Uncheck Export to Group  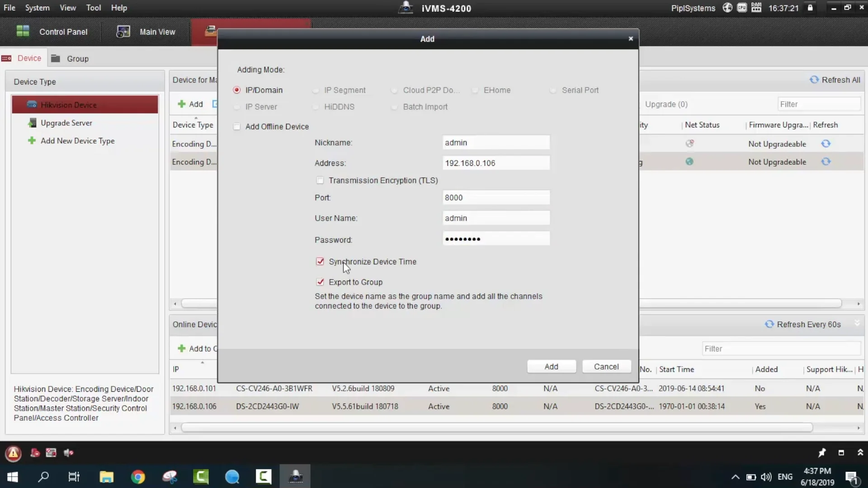pyautogui.click(x=320, y=282)
